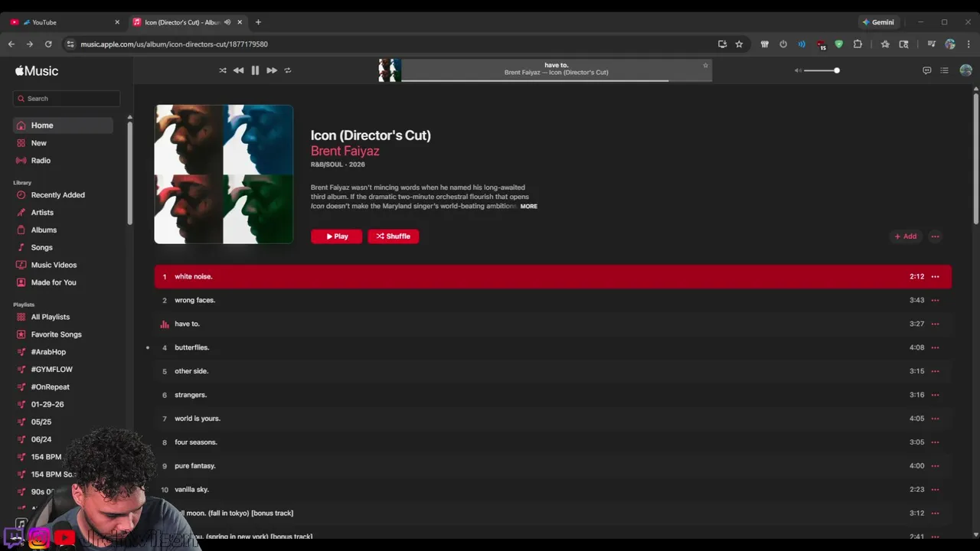980x551 pixels.
Task: Open the 01-29-26 playlist
Action: [x=63, y=405]
